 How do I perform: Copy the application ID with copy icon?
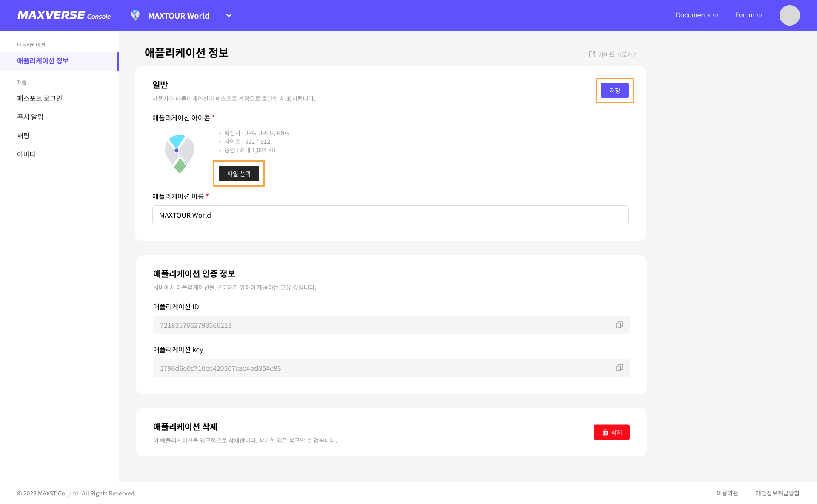tap(619, 325)
